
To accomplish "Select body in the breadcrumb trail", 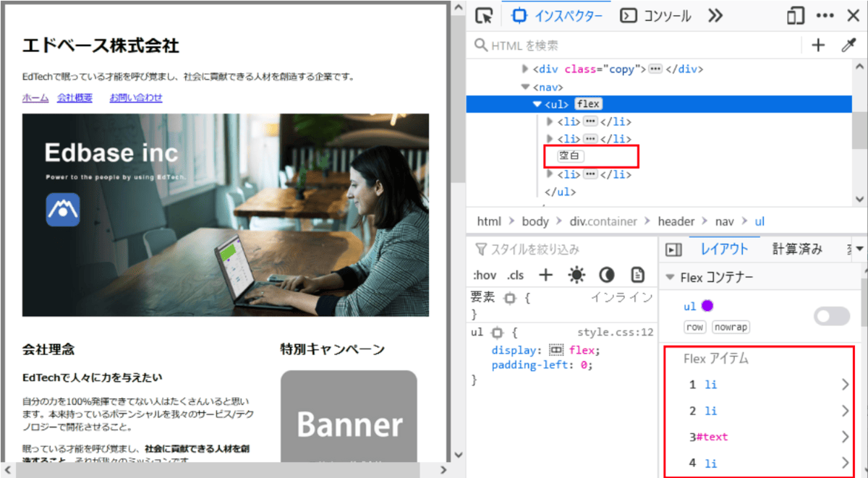I will (535, 221).
